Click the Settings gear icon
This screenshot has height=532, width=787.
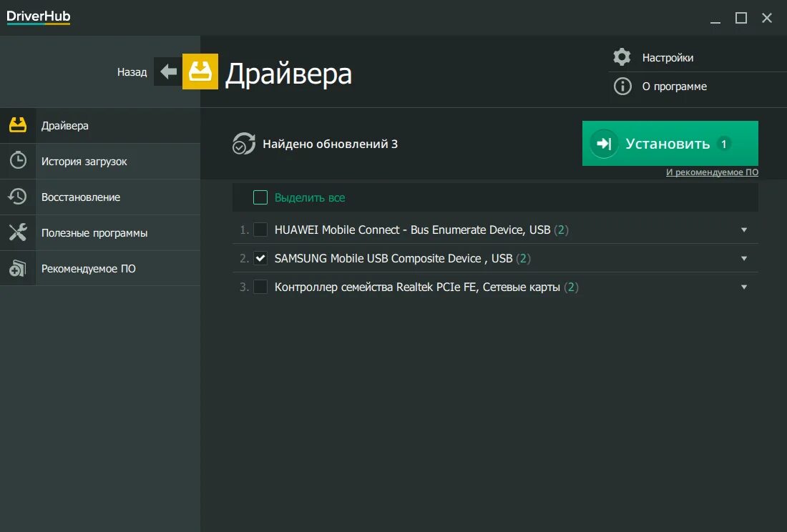[x=622, y=57]
